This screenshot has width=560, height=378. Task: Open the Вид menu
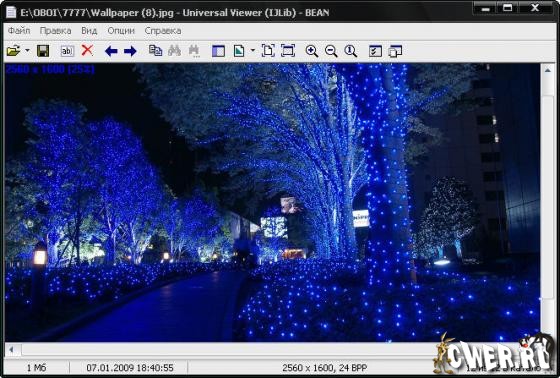pos(89,31)
